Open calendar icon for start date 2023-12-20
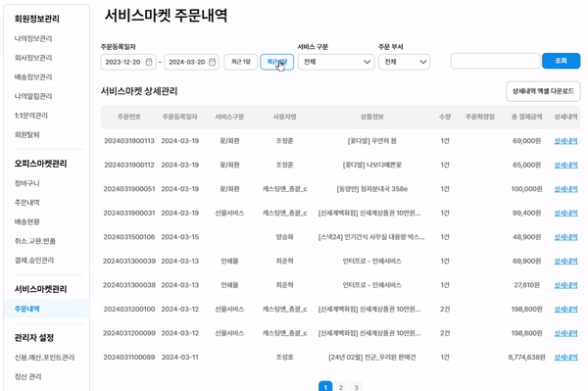Viewport: 588px width, 391px height. [x=149, y=62]
